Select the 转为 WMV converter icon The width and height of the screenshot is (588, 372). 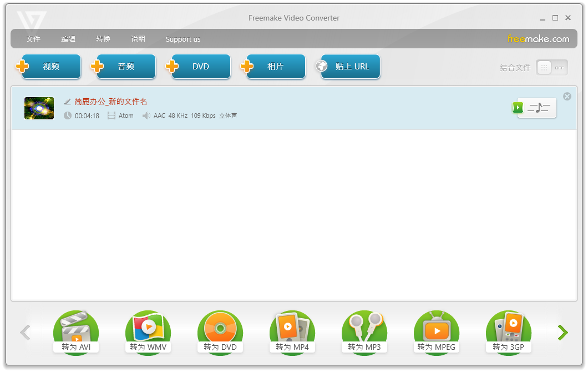148,331
